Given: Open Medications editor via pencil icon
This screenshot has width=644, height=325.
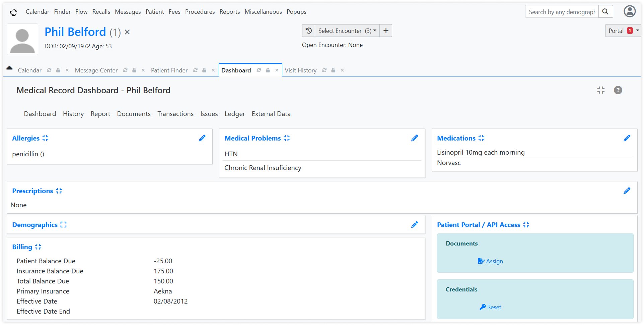Looking at the screenshot, I should point(627,138).
